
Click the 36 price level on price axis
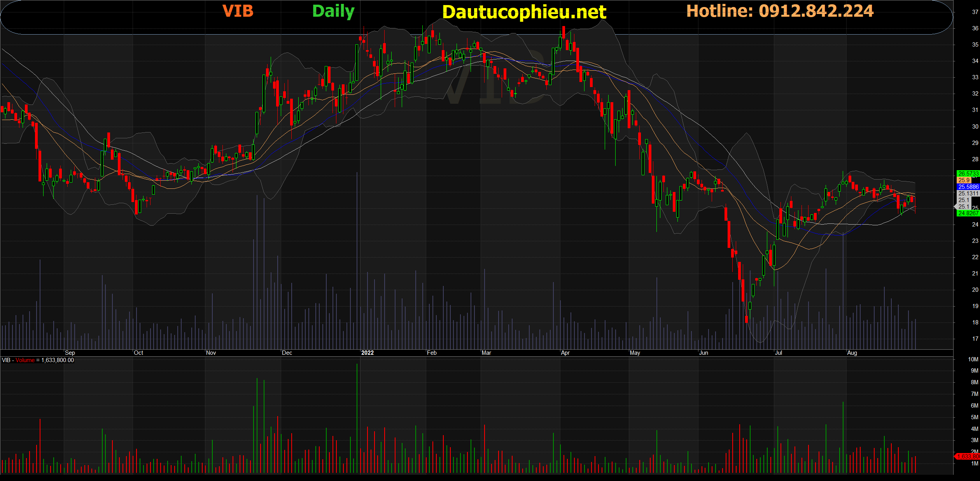[x=975, y=28]
